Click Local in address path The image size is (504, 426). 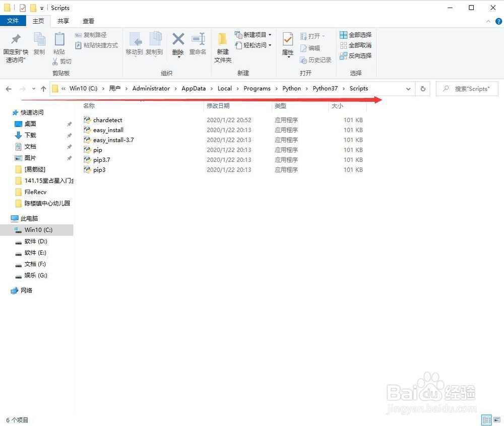tap(225, 88)
